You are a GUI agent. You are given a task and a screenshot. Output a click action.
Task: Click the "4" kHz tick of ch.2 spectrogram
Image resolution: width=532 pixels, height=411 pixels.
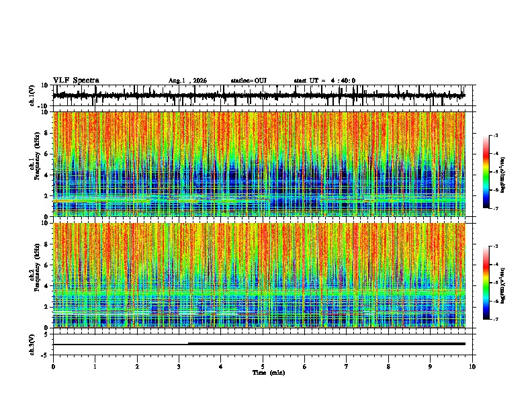click(46, 286)
